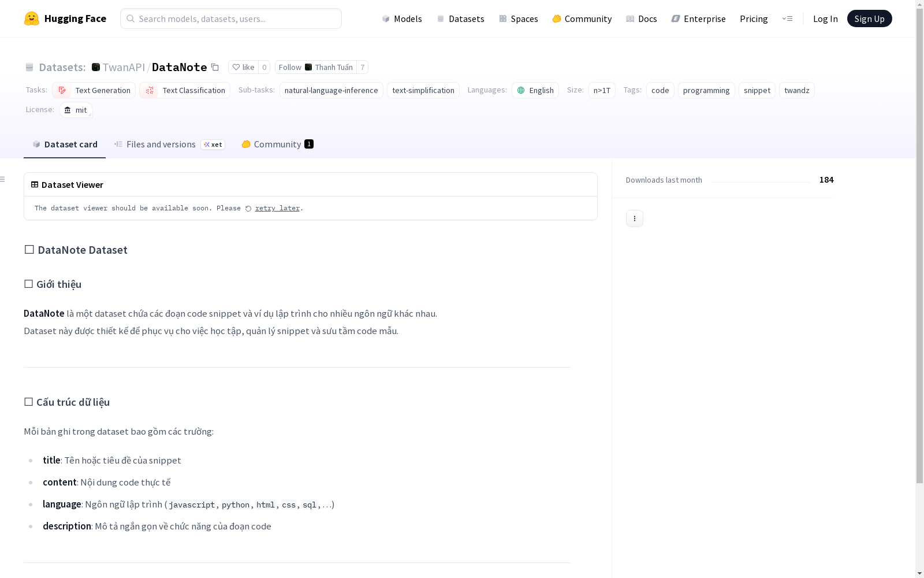Click the sql code token
924x578 pixels.
tap(310, 505)
